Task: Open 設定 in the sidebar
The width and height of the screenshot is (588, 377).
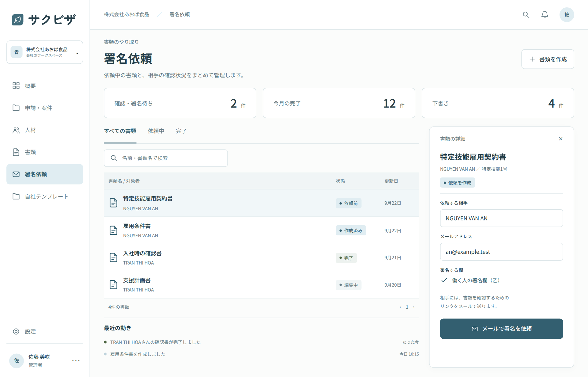Action: pos(45,331)
